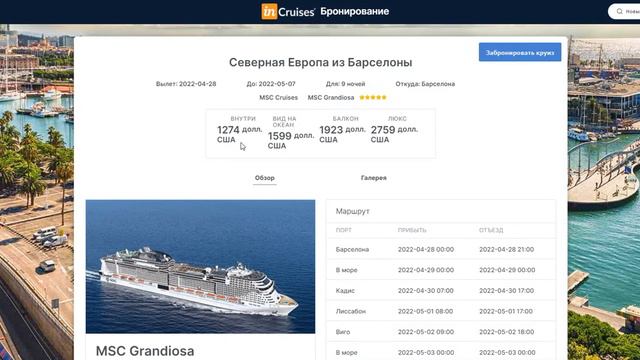Click departure time 2022-05-01 17:00

(506, 311)
